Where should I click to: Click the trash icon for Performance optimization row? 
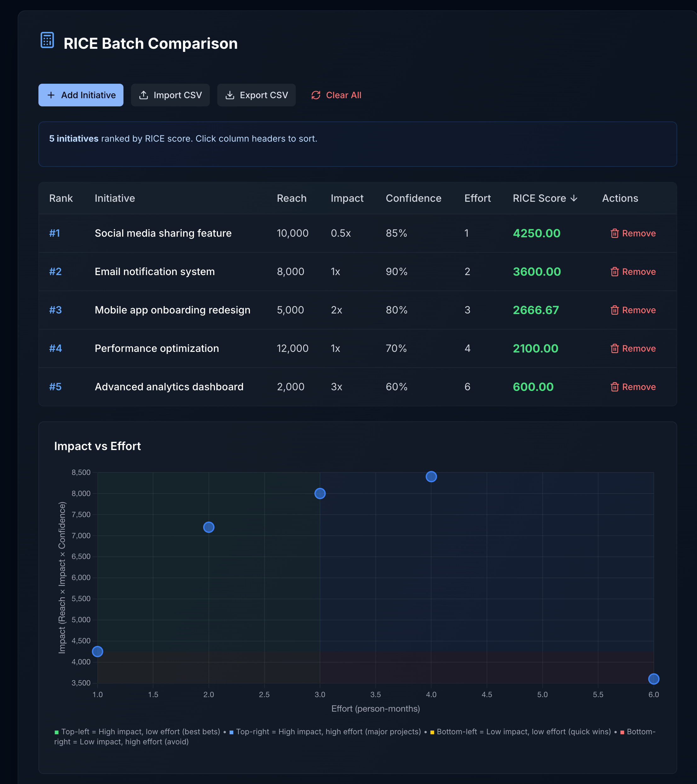point(615,348)
